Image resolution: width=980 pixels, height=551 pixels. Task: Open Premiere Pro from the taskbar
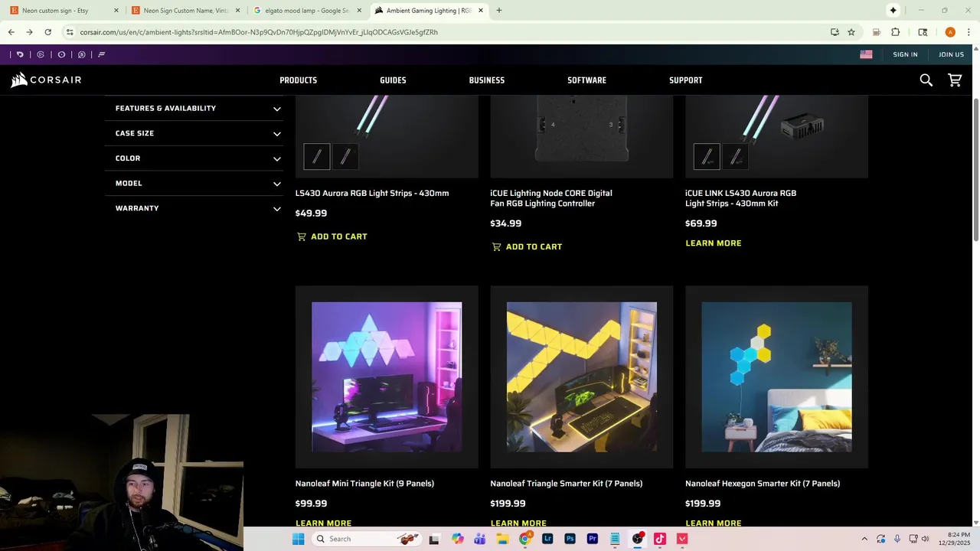tap(593, 539)
